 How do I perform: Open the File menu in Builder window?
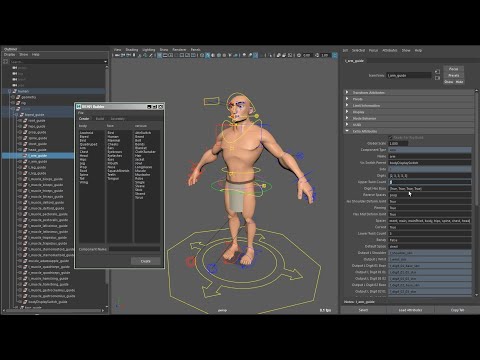[x=81, y=113]
